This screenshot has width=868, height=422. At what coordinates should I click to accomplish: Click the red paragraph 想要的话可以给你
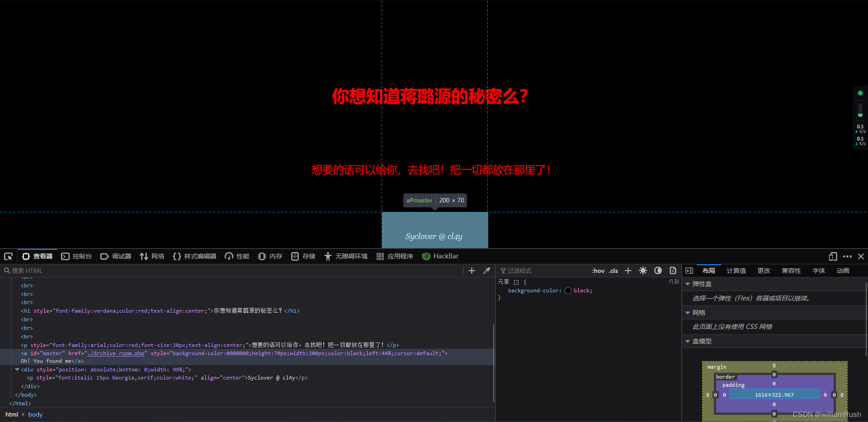click(x=431, y=170)
